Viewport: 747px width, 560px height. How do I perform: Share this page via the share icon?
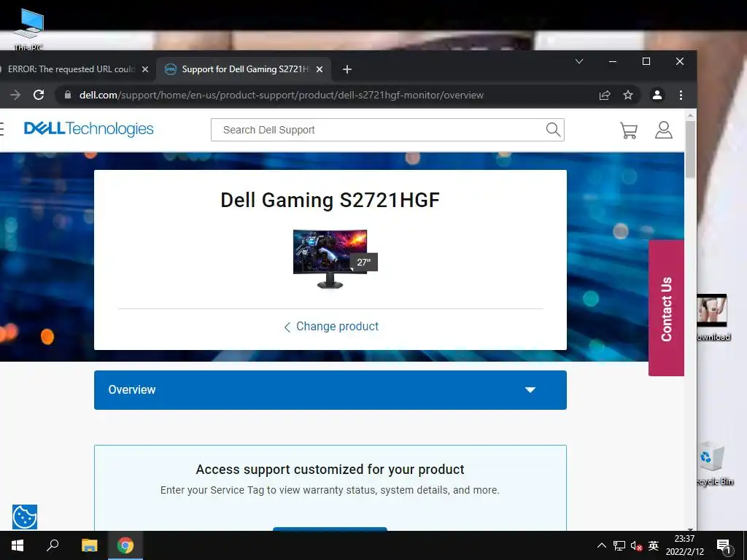tap(605, 96)
